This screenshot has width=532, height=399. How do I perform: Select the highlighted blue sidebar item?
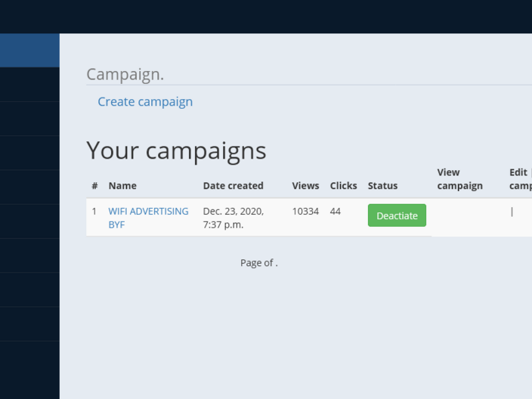(x=29, y=51)
